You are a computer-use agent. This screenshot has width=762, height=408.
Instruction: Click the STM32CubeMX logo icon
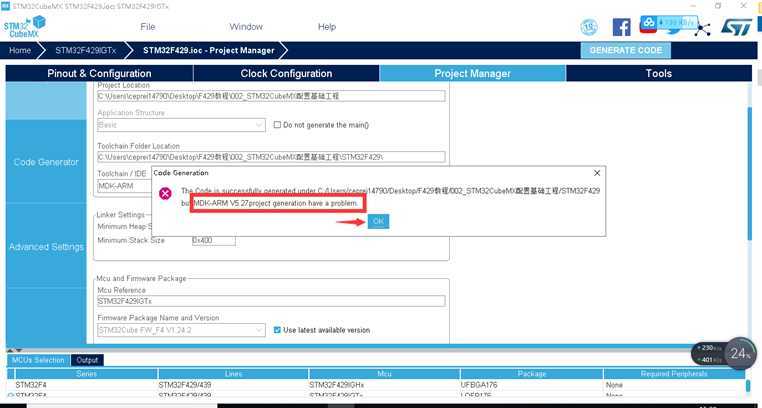point(24,27)
